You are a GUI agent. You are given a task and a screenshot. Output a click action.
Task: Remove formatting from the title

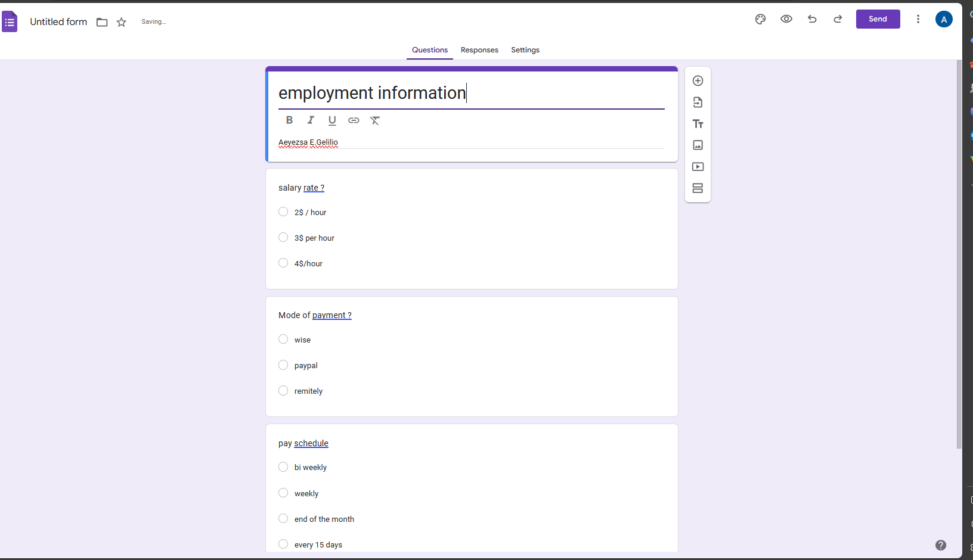[375, 120]
